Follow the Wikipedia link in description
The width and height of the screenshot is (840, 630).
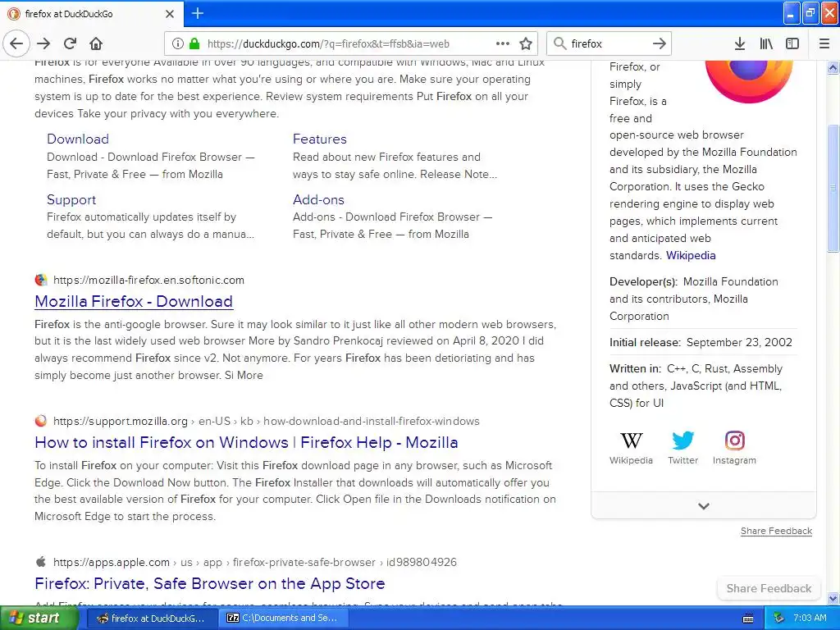point(691,256)
